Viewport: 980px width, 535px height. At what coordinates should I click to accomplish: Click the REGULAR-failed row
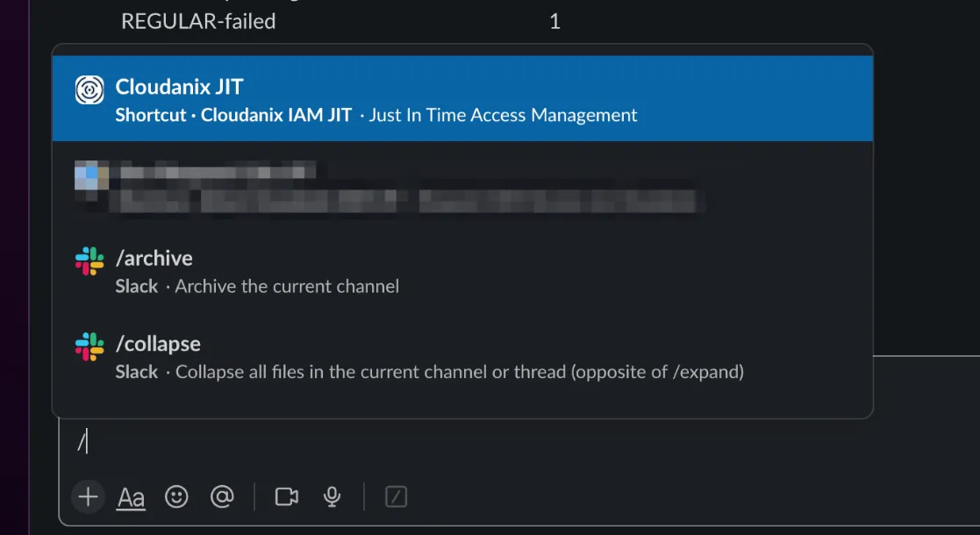point(198,21)
